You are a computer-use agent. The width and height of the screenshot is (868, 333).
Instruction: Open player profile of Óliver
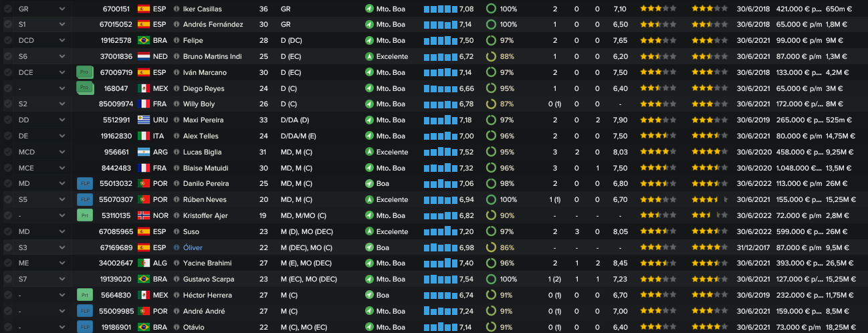point(193,247)
